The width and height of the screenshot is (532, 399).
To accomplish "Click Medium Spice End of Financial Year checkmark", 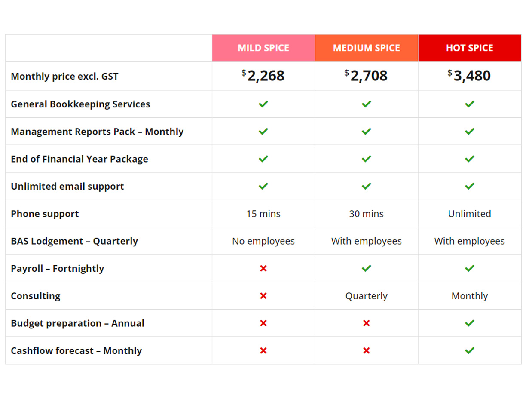I will [366, 159].
